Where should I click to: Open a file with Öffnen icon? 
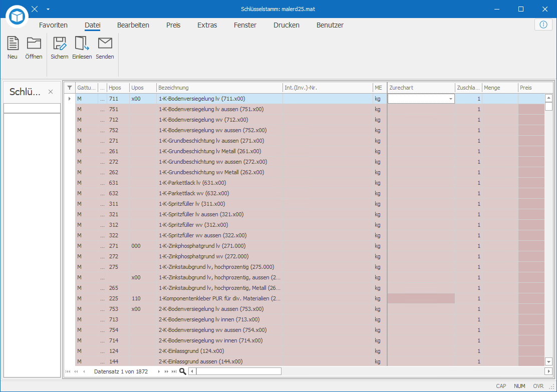pos(34,44)
